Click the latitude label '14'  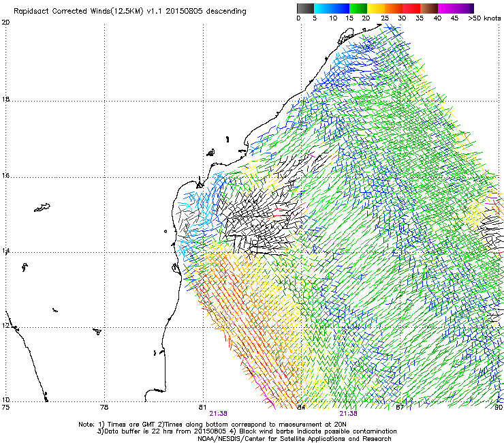(5, 251)
